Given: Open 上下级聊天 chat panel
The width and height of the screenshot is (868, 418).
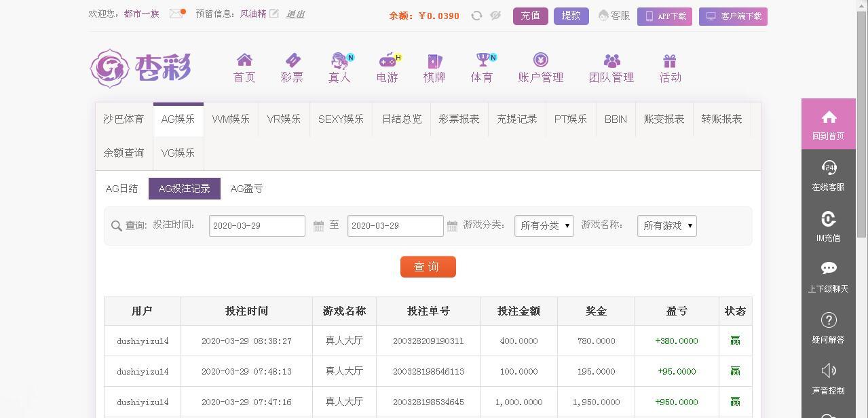Looking at the screenshot, I should click(x=828, y=277).
